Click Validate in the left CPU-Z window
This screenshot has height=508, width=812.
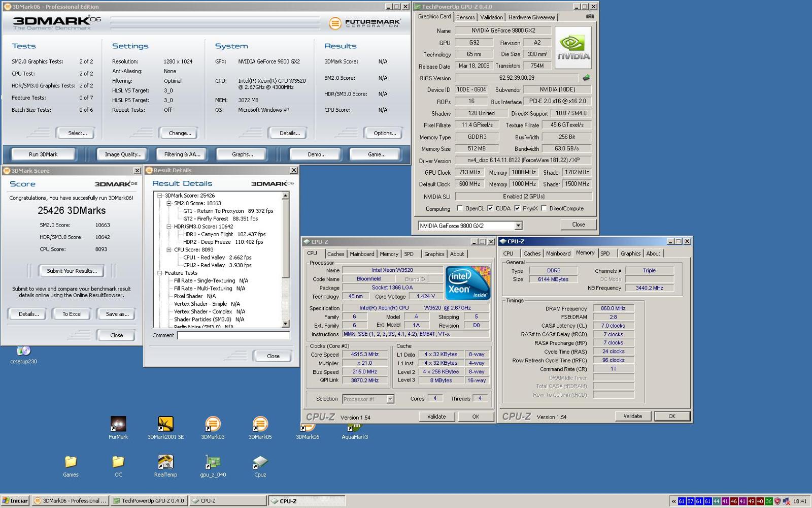(x=436, y=417)
